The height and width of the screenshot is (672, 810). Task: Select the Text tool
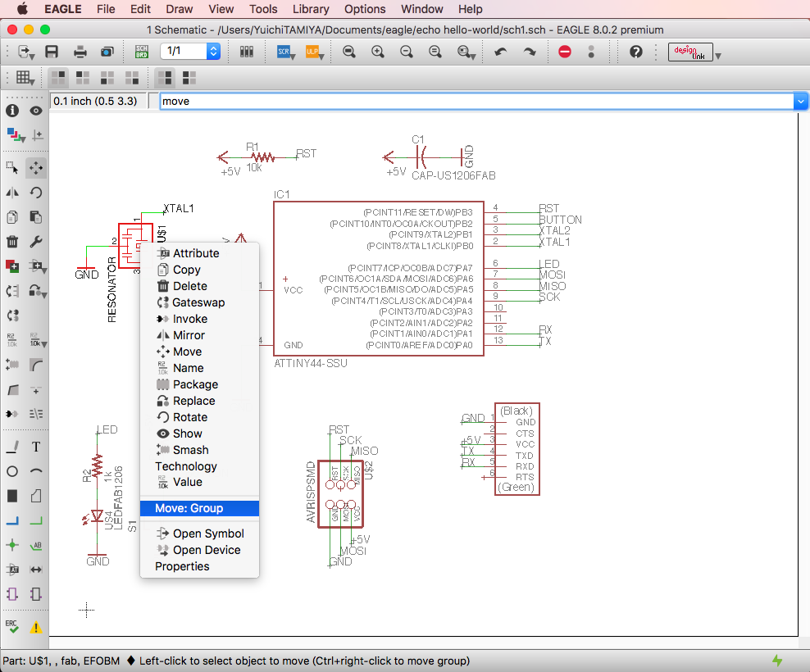pyautogui.click(x=35, y=447)
